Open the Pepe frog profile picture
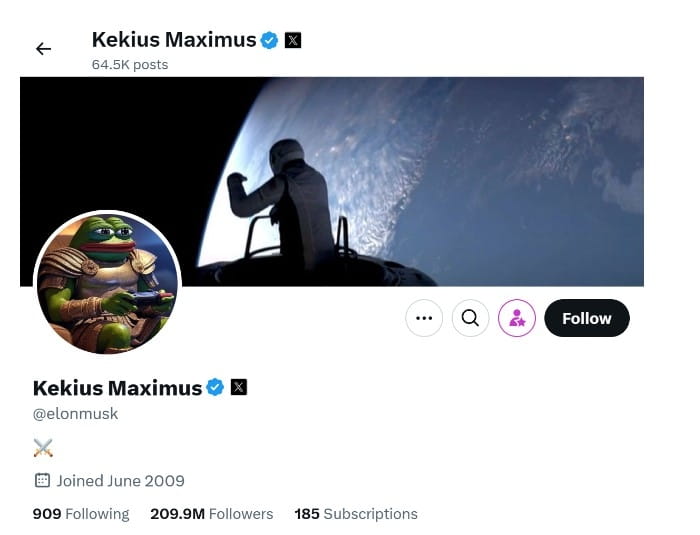700x535 pixels. (x=107, y=283)
